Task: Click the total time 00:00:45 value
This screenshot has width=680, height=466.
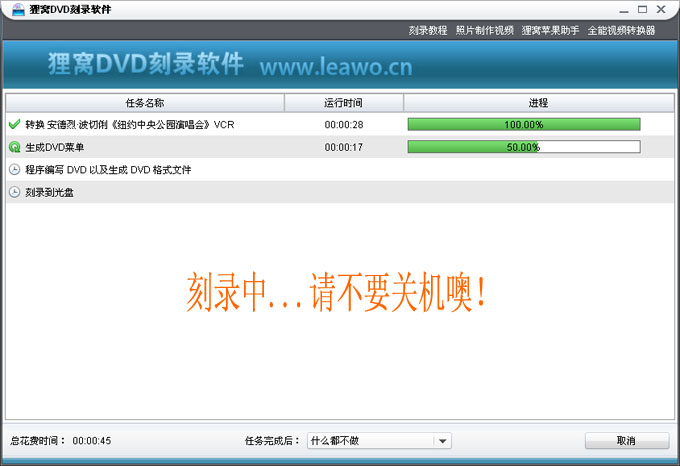Action: pyautogui.click(x=92, y=441)
